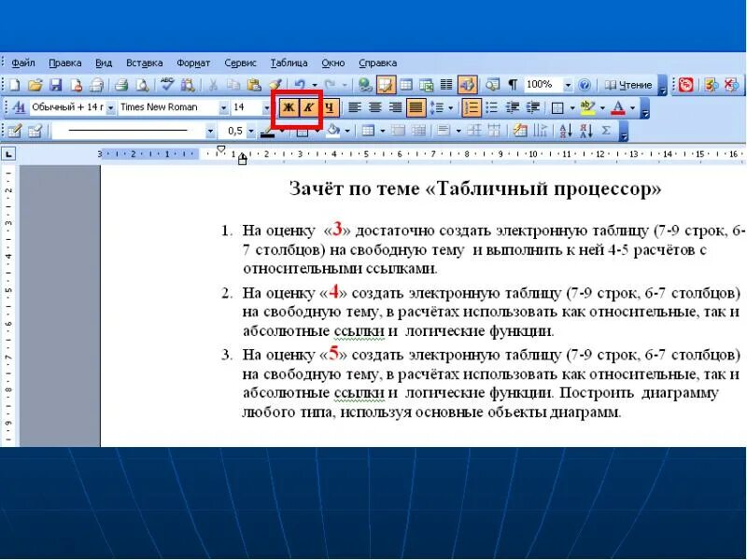Viewport: 747px width, 560px height.
Task: Center the paragraph text
Action: click(375, 108)
